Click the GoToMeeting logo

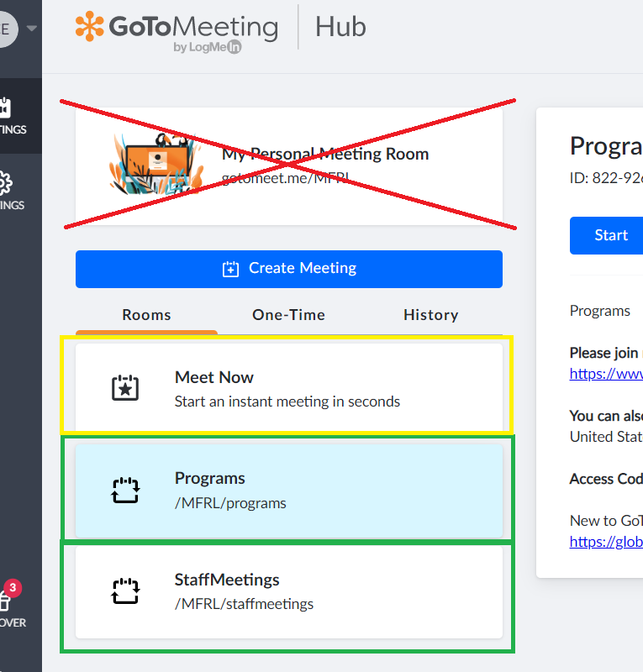177,33
